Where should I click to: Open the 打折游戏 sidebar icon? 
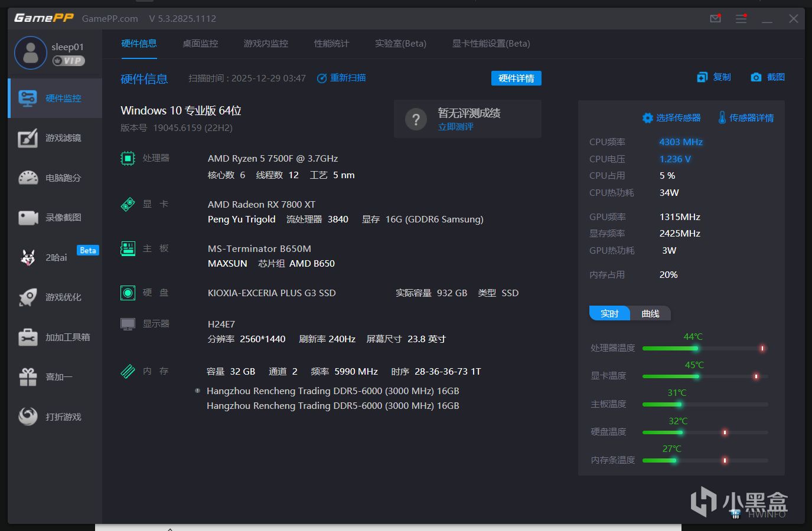coord(28,417)
